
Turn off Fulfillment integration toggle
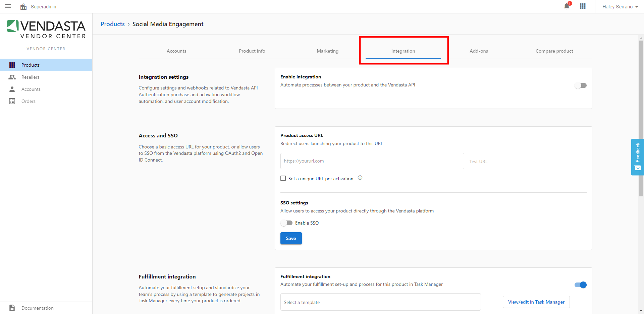pos(581,285)
